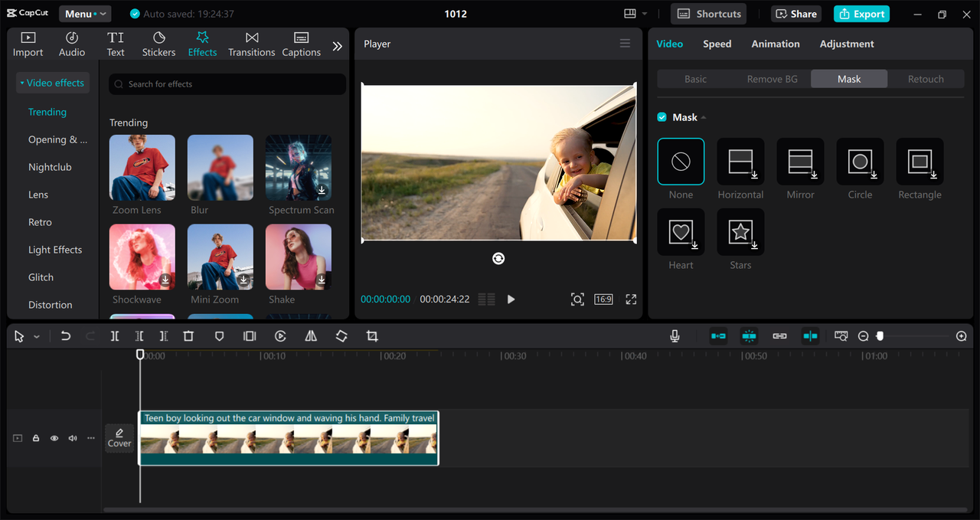This screenshot has width=980, height=520.
Task: Select the Heart mask
Action: pyautogui.click(x=681, y=232)
